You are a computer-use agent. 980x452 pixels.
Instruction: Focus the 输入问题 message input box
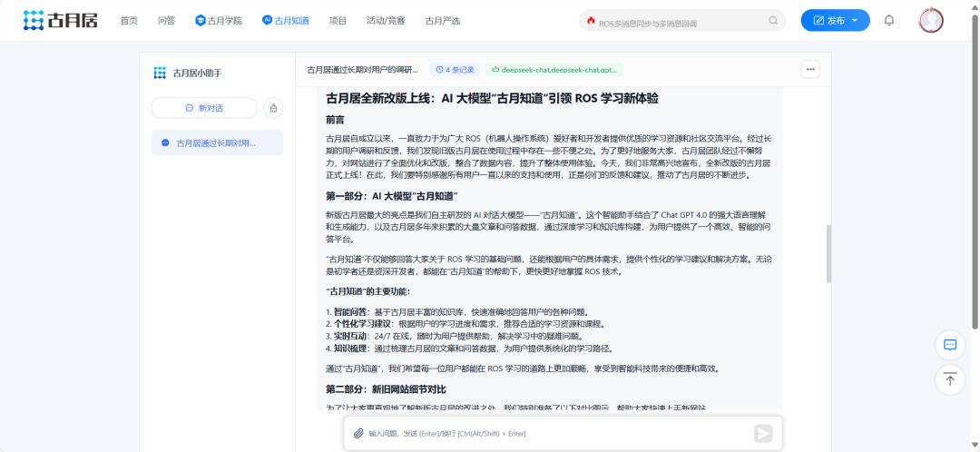[556, 433]
